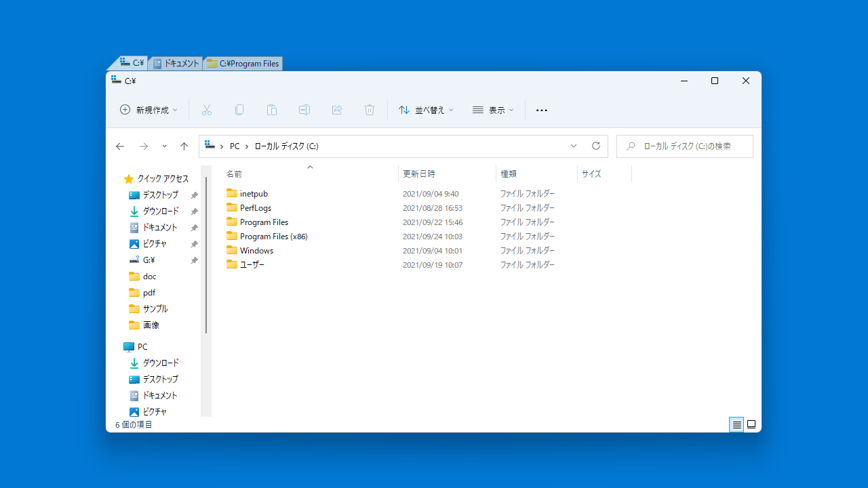Open pdf folder in navigation pane
The width and height of the screenshot is (868, 488).
(x=149, y=293)
